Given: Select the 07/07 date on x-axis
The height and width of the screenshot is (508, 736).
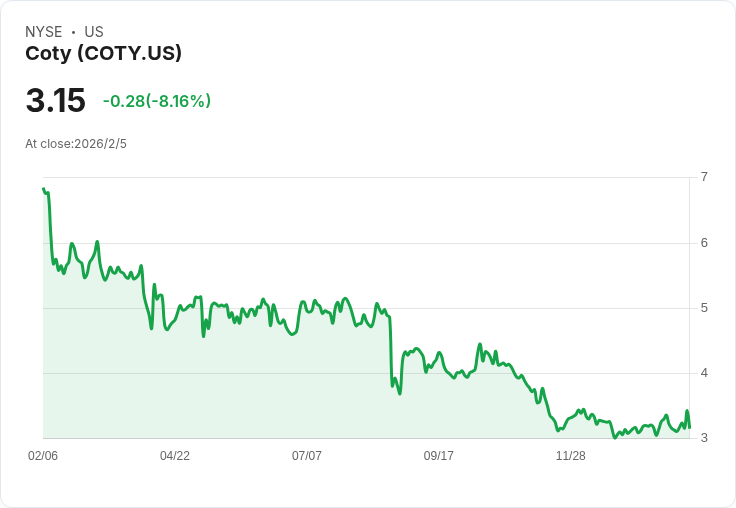Looking at the screenshot, I should pos(307,456).
